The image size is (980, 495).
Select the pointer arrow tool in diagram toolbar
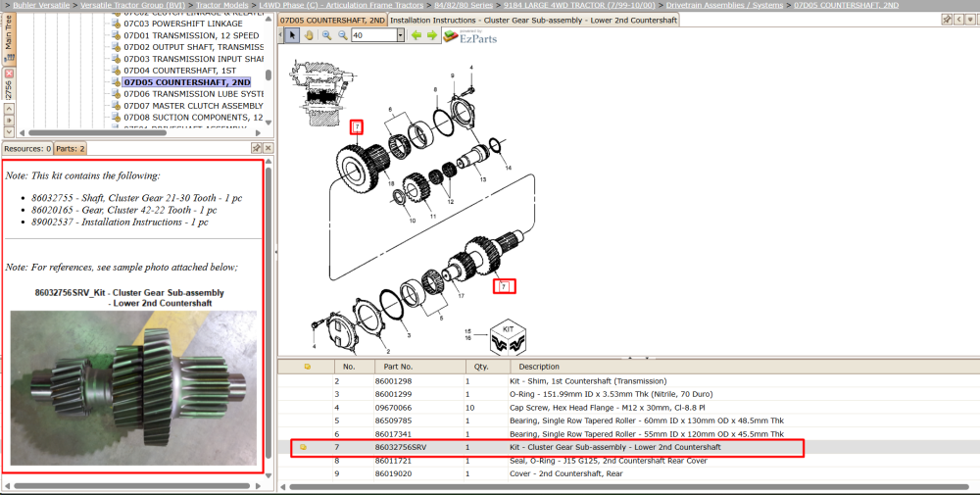pos(292,35)
